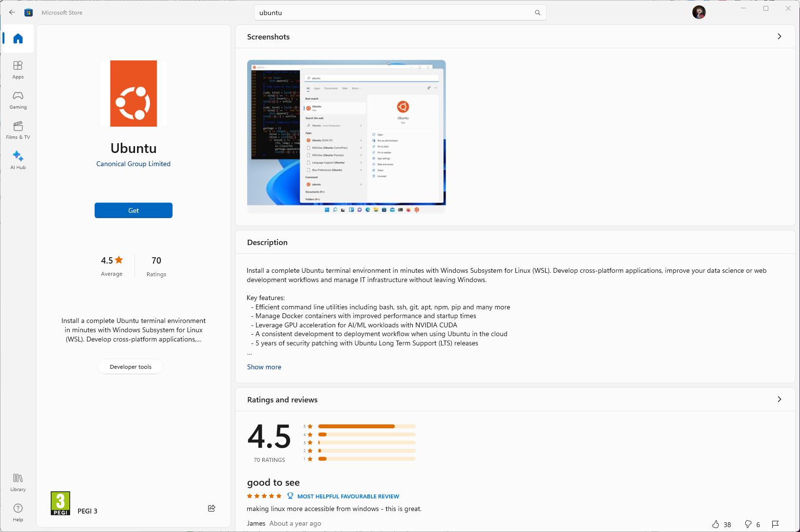
Task: Expand Ratings and reviews section chevron
Action: [779, 399]
